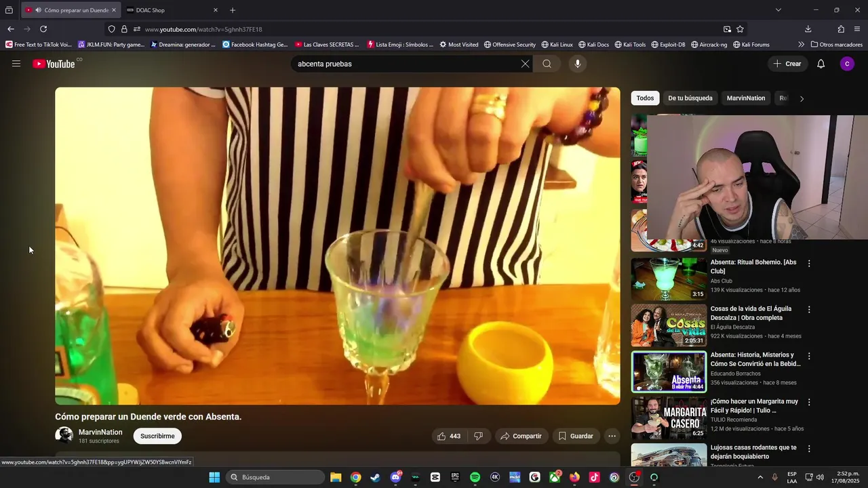Show site security lock information
868x488 pixels.
pos(124,29)
